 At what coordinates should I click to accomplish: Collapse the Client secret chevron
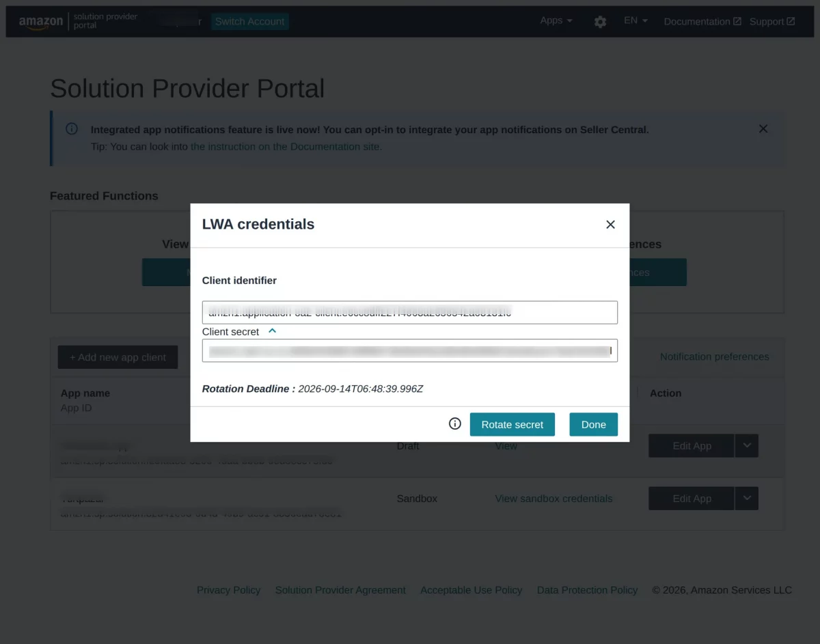pos(272,331)
